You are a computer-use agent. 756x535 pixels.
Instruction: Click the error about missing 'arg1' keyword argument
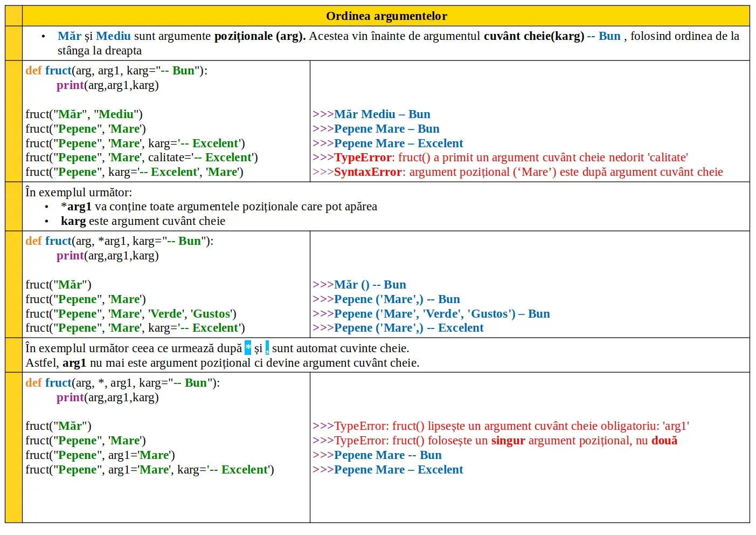tap(501, 426)
